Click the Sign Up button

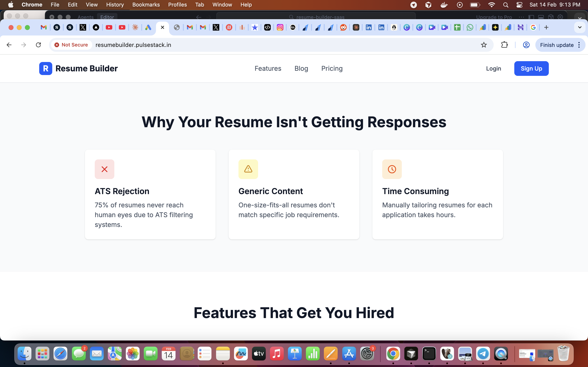pyautogui.click(x=531, y=69)
